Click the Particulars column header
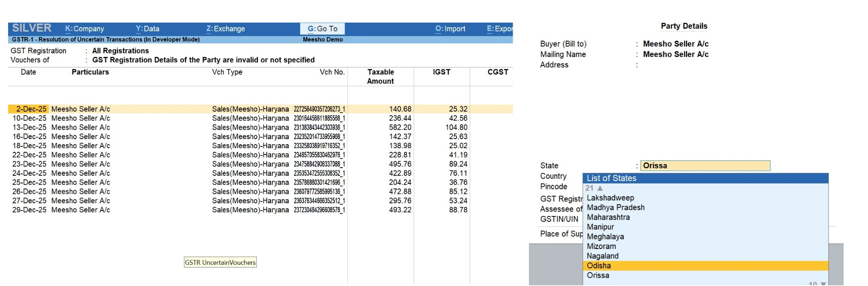This screenshot has height=286, width=868. click(90, 72)
